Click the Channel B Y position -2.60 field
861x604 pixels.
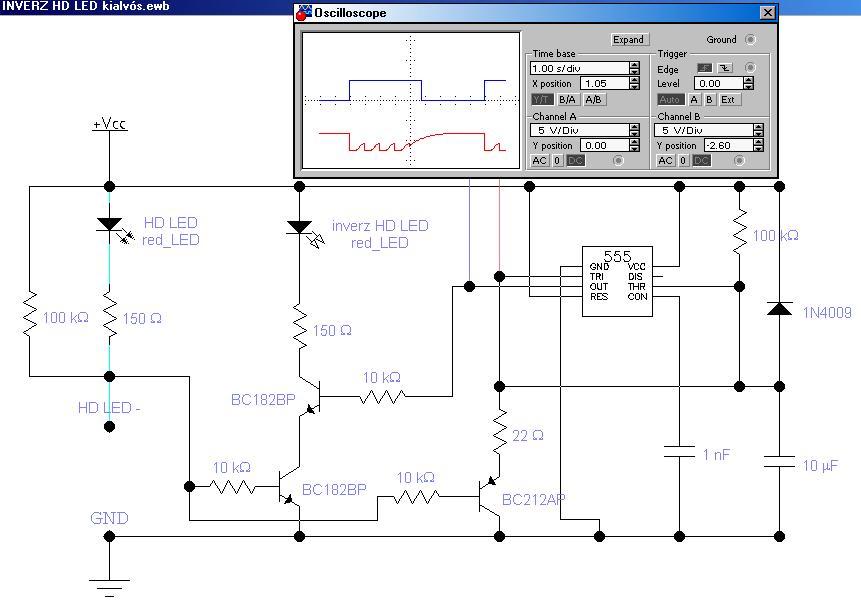pos(729,146)
